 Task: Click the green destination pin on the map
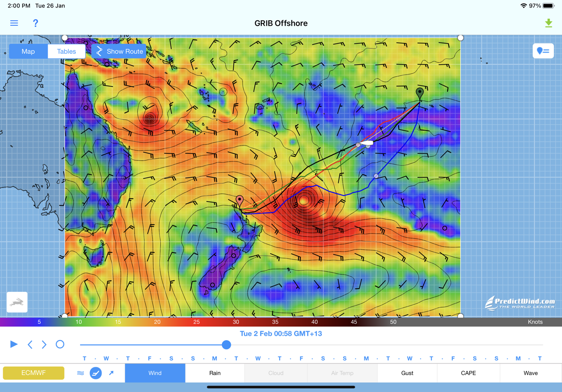[x=420, y=93]
